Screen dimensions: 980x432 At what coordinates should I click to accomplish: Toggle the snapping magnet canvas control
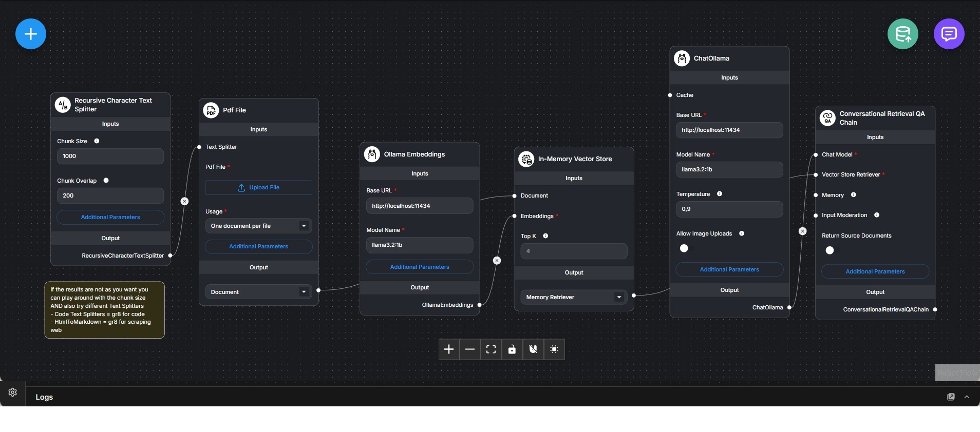(x=533, y=349)
